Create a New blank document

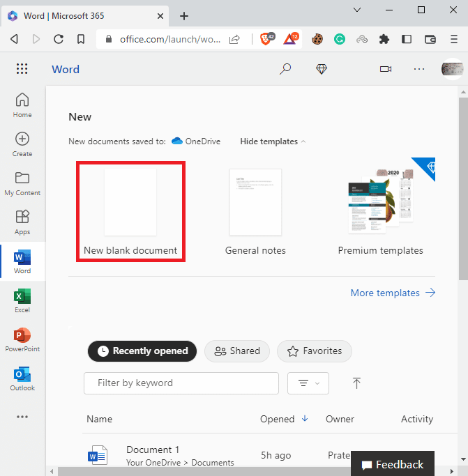pyautogui.click(x=130, y=211)
